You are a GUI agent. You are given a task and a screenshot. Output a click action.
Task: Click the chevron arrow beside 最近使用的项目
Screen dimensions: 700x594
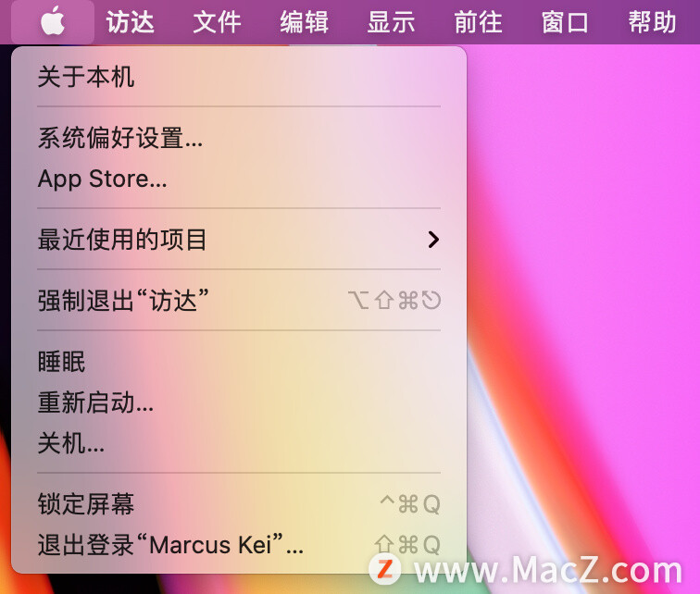[x=433, y=240]
